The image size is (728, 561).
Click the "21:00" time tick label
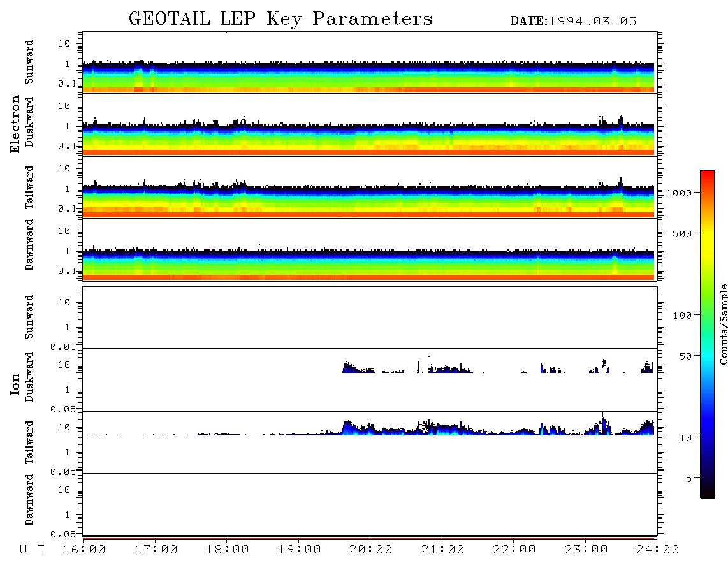[444, 550]
